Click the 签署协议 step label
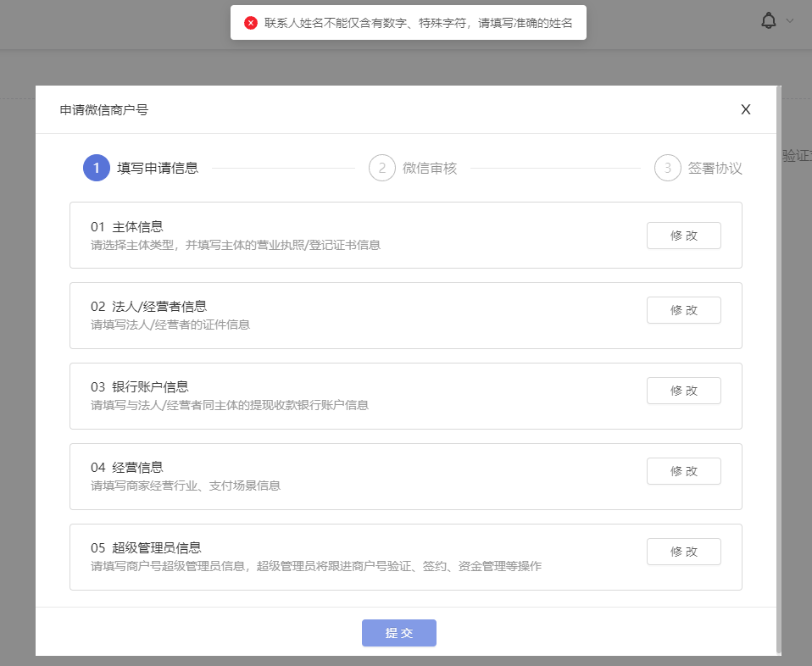Viewport: 812px width, 666px height. [715, 168]
